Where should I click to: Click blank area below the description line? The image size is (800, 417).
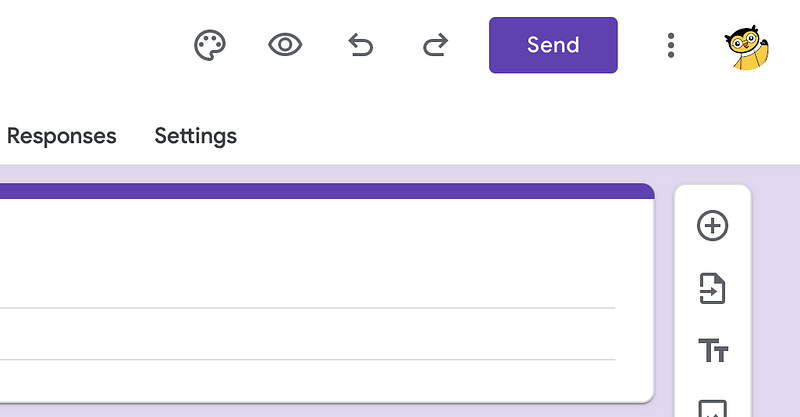point(308,380)
